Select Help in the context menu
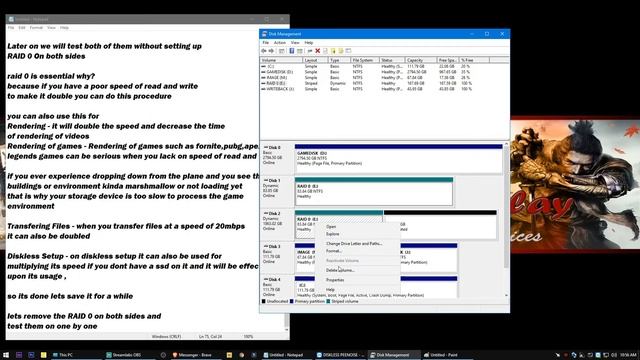Viewport: 640px width, 360px height. pos(330,289)
